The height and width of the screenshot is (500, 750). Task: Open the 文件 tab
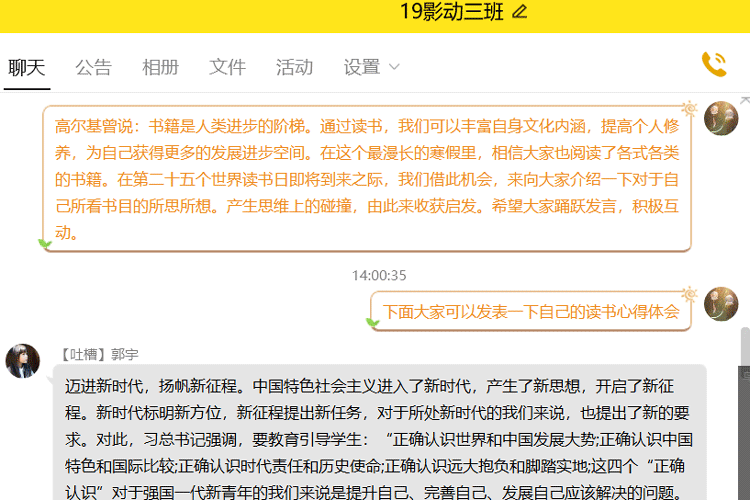[227, 67]
